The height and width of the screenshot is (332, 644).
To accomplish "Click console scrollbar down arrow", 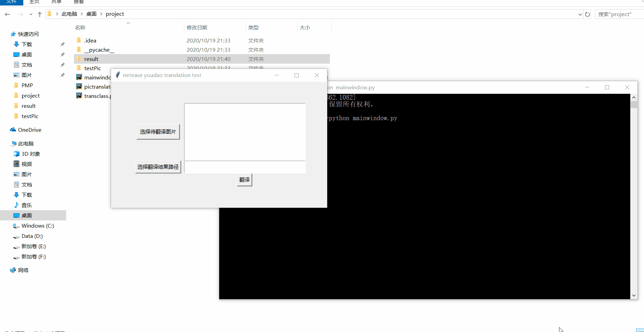I will tap(634, 295).
